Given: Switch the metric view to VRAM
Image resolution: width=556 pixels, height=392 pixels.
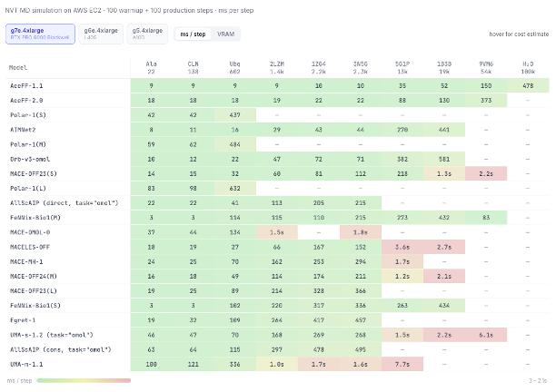Looking at the screenshot, I should (x=225, y=34).
